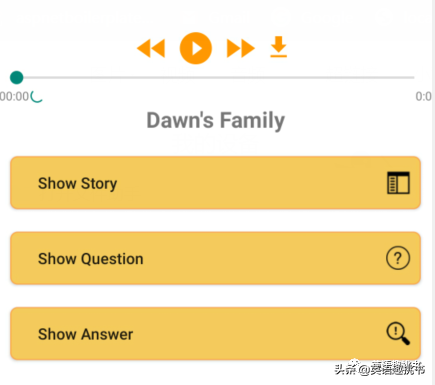Viewport: 435px width, 385px height.
Task: Open the Show Question button
Action: pyautogui.click(x=215, y=258)
